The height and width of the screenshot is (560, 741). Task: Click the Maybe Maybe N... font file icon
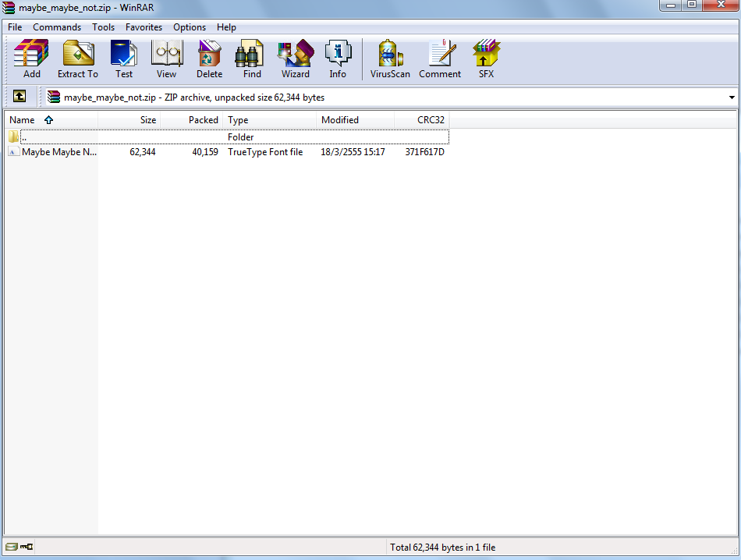[x=13, y=151]
